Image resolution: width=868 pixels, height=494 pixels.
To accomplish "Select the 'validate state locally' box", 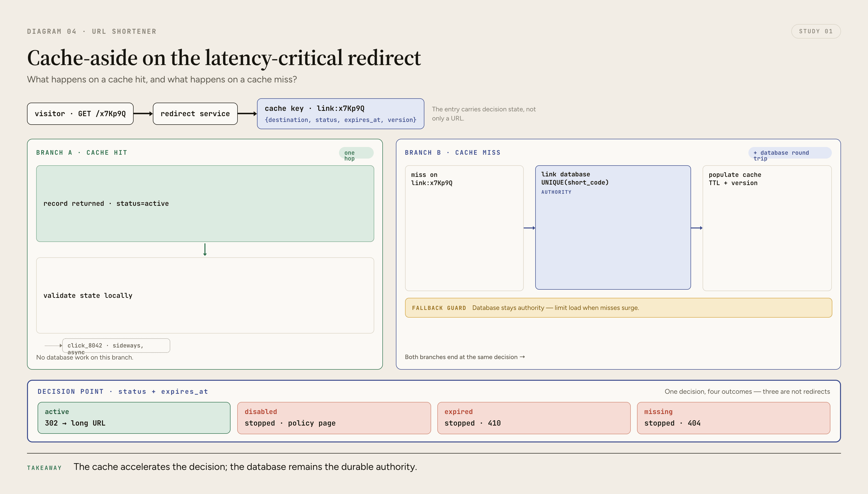I will [x=205, y=295].
